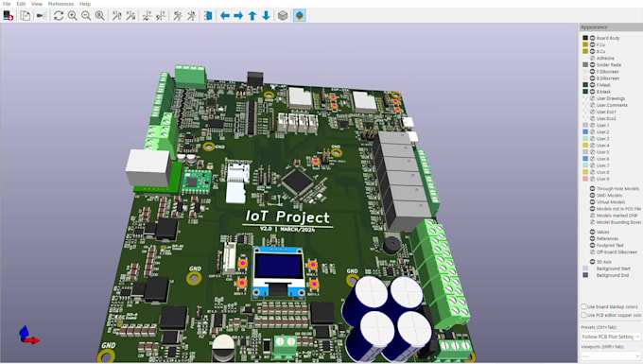Toggle the Appearance manager panel icon
643x364 pixels.
pos(300,15)
